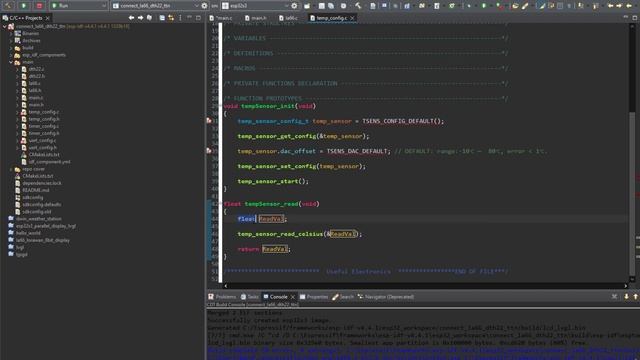Screen dimensions: 640x360
Task: Open the Navigator (Deprecated) tab
Action: point(386,297)
